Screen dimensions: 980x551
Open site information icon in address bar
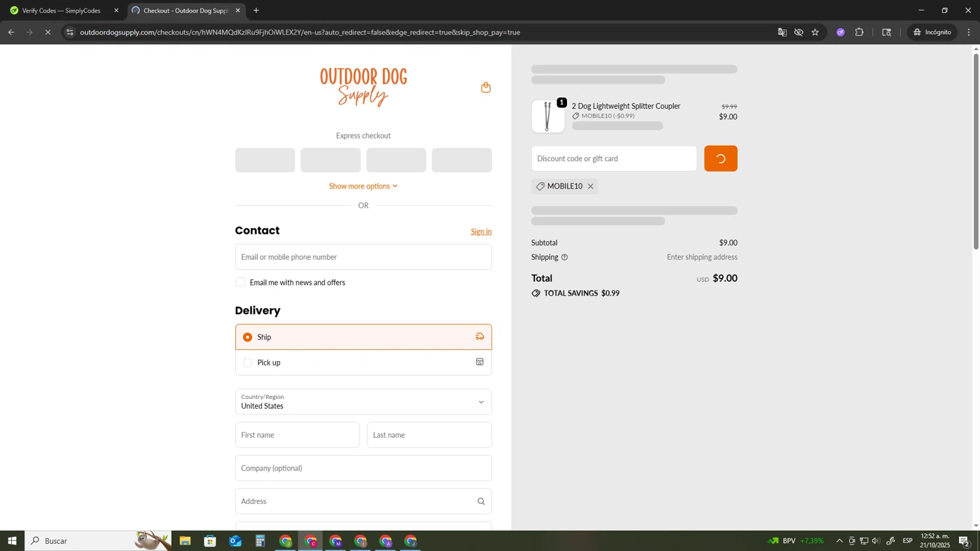[70, 32]
